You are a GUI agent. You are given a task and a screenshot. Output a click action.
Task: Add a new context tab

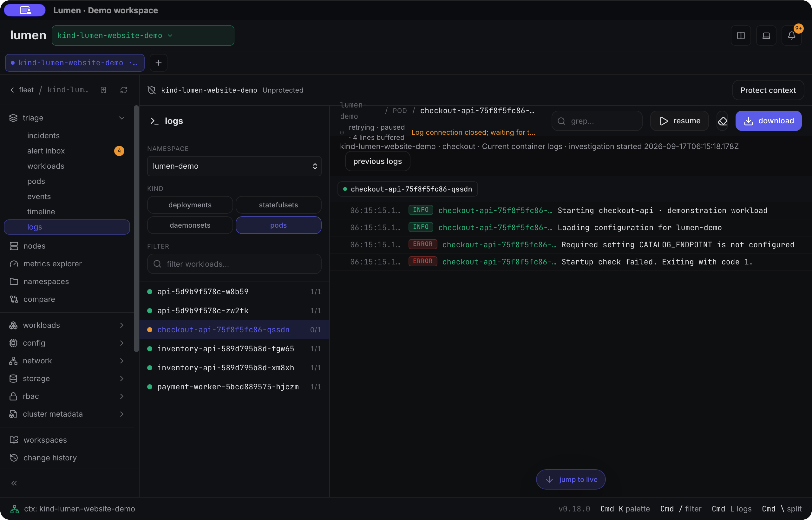pos(158,63)
